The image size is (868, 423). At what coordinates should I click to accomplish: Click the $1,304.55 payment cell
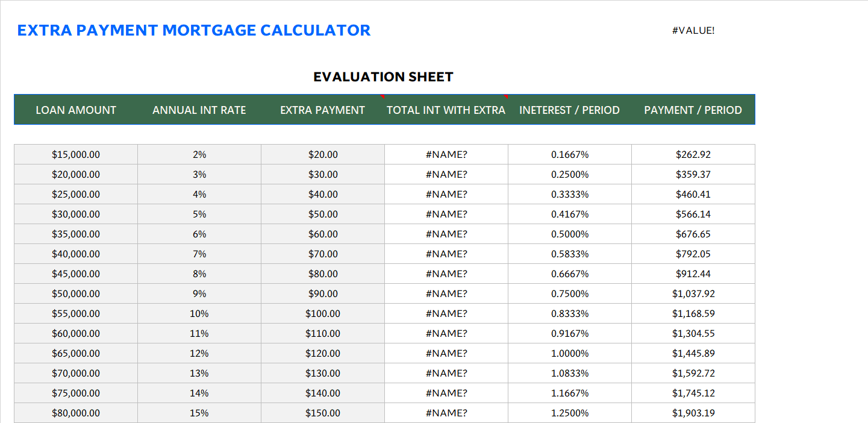693,333
